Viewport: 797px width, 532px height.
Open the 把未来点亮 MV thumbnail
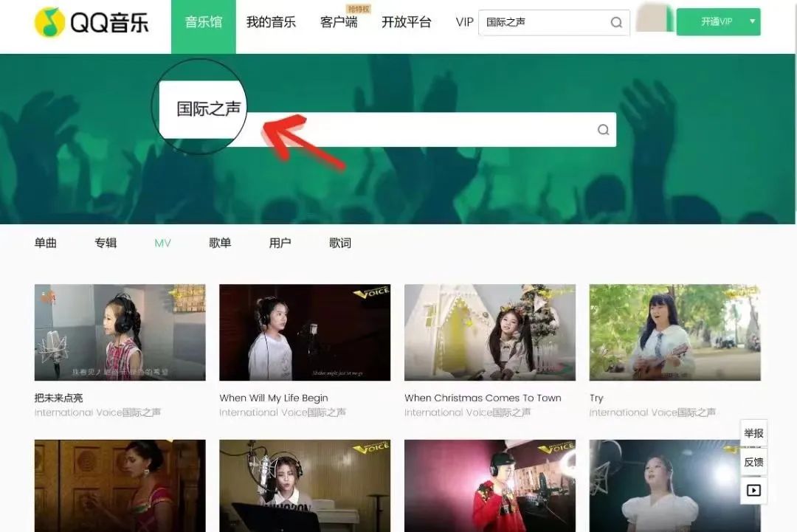tap(120, 332)
